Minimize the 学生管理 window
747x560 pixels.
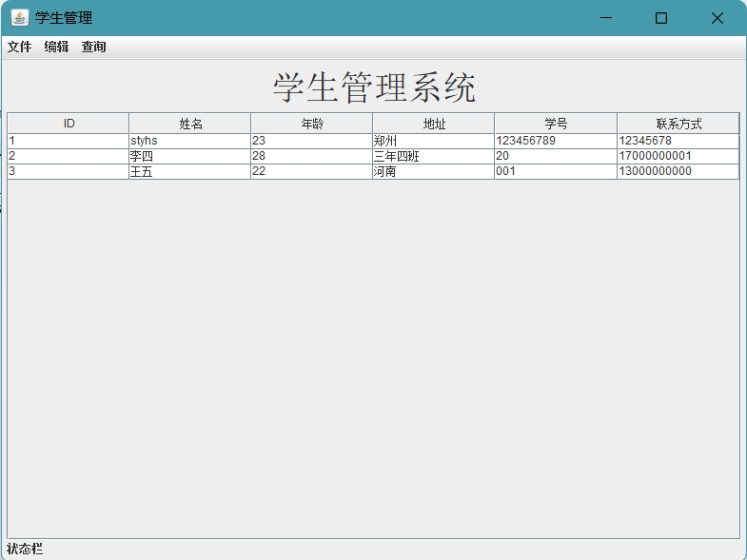(606, 18)
